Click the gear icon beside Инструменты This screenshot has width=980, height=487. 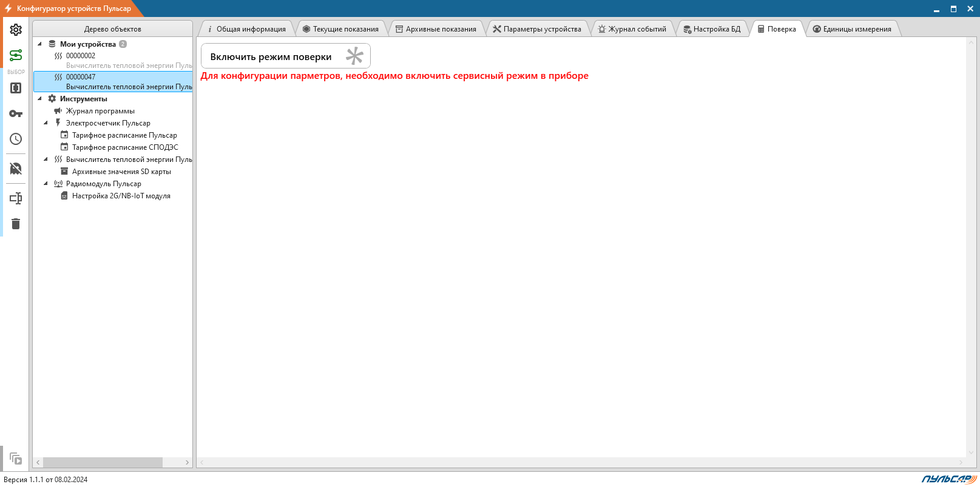(x=52, y=98)
